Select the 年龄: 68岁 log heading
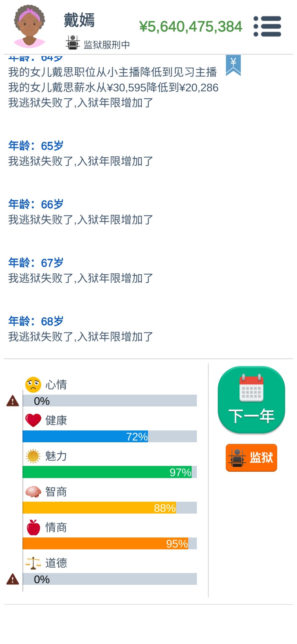 [x=36, y=321]
